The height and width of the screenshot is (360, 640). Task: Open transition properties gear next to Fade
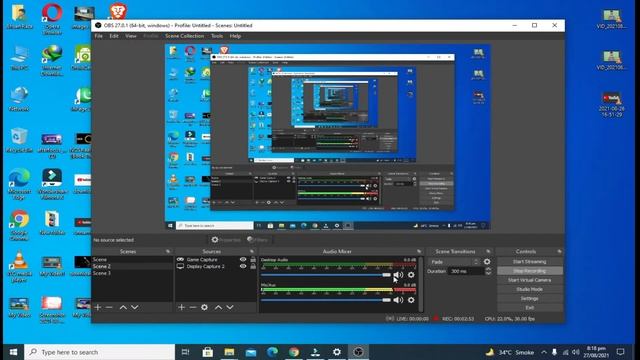487,262
